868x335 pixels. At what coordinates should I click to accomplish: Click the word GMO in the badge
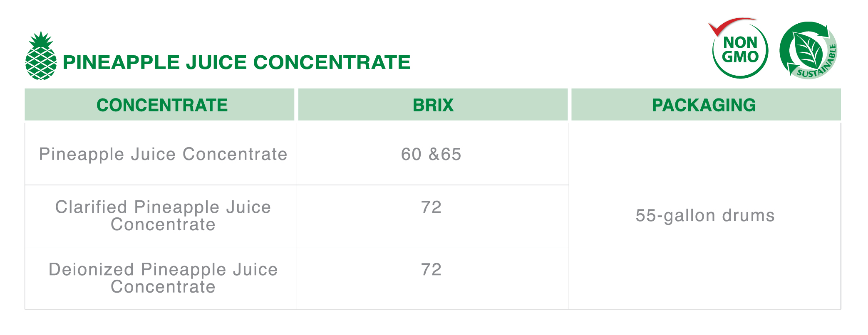click(x=740, y=57)
